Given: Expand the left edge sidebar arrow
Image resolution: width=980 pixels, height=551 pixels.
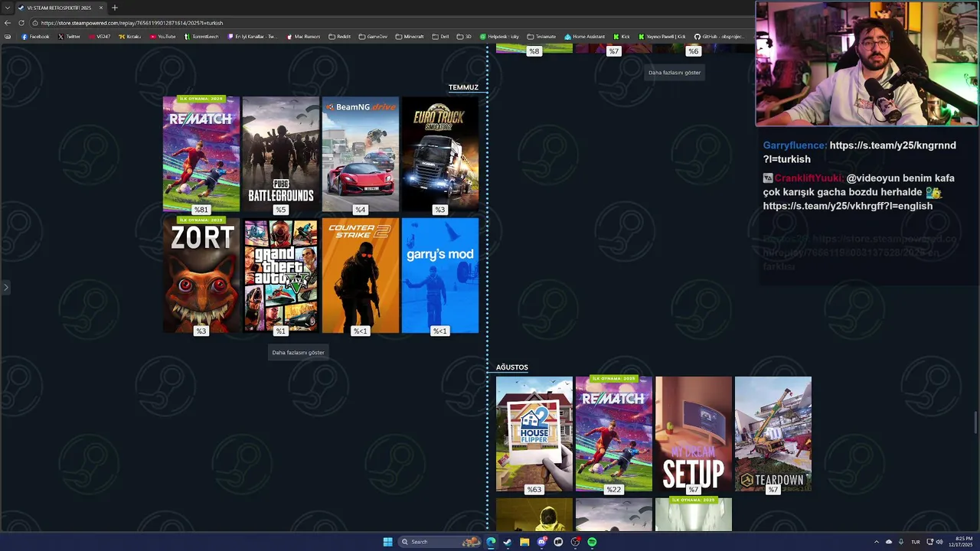Looking at the screenshot, I should click(x=5, y=288).
